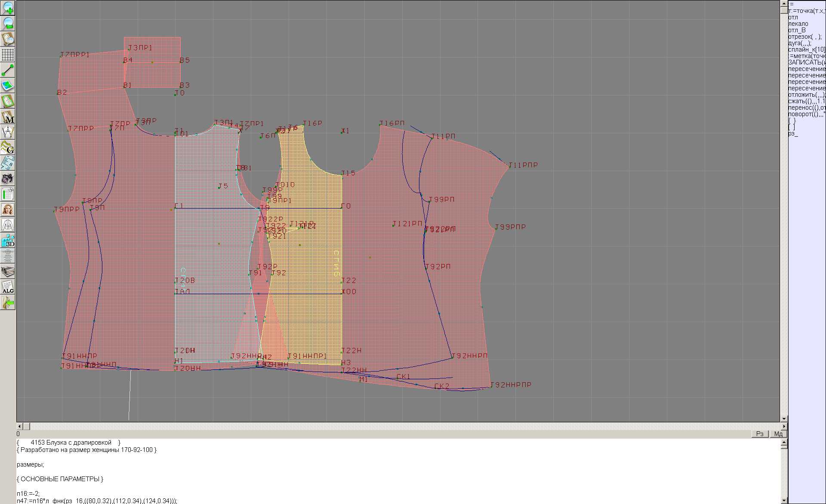This screenshot has height=504, width=826.
Task: Click the zoom out magnifier tool
Action: (8, 23)
